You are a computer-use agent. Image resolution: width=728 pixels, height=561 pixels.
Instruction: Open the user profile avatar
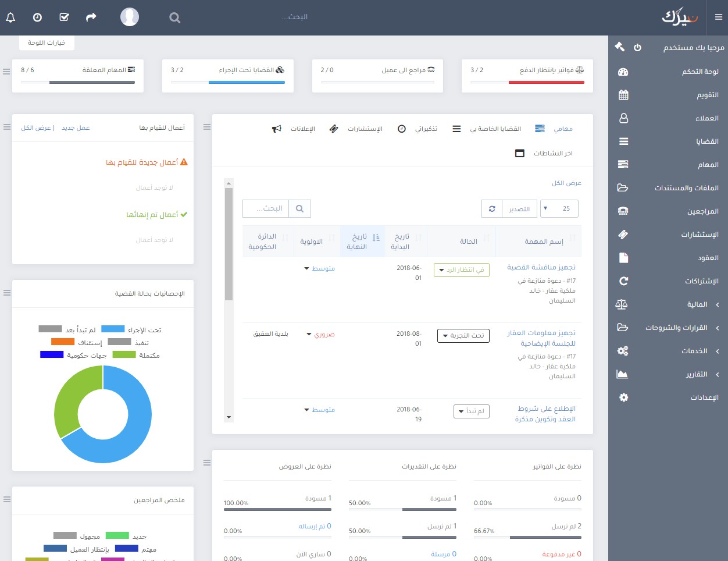tap(130, 17)
